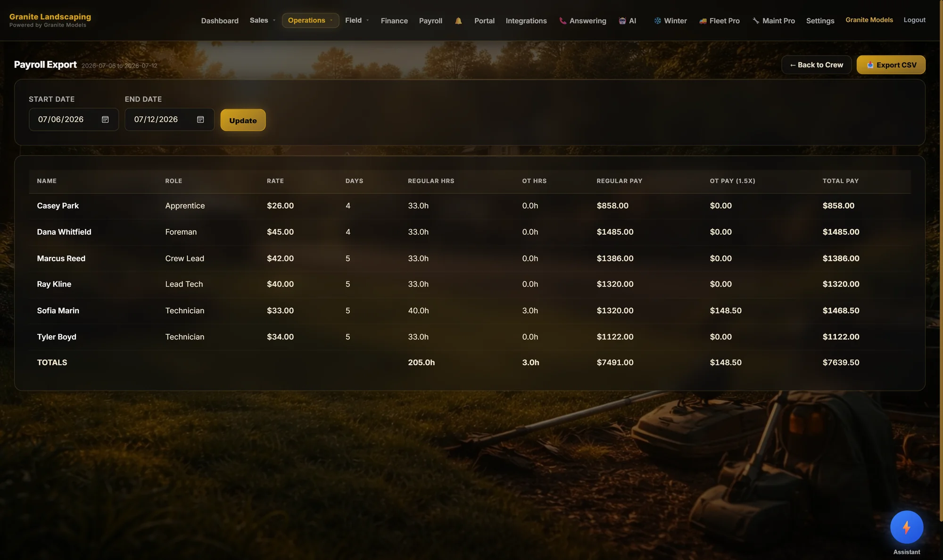Open the Finance menu item

[394, 21]
